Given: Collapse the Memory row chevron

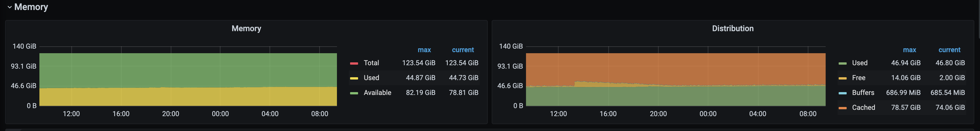Looking at the screenshot, I should [9, 7].
